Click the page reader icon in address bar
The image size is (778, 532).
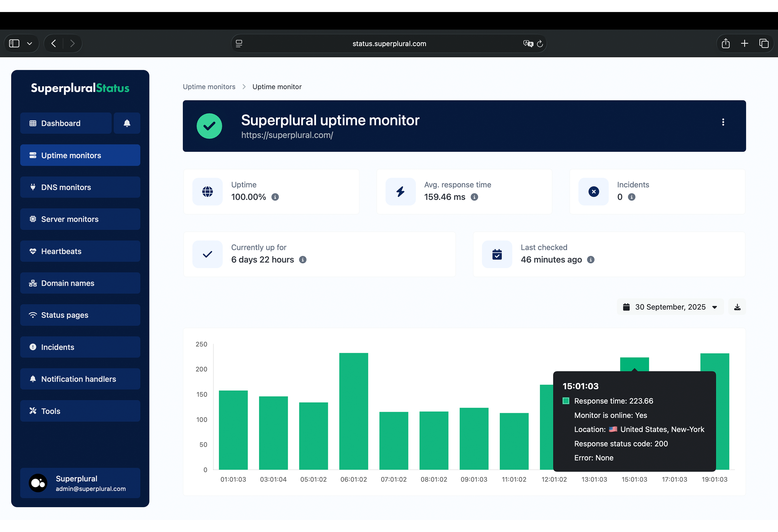tap(239, 44)
